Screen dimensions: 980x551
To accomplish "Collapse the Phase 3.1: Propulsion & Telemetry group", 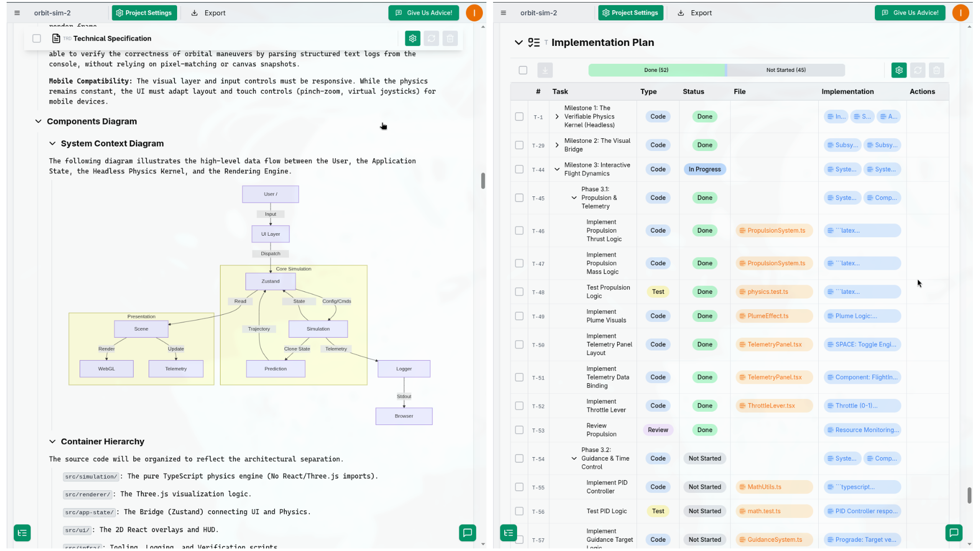I will point(573,198).
